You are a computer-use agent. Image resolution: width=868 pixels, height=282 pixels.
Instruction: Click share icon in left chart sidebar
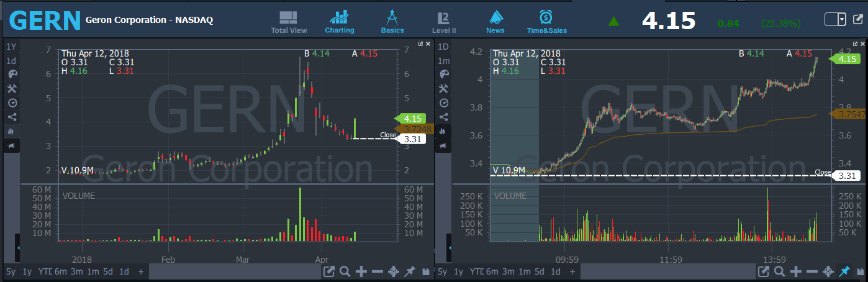(x=11, y=117)
